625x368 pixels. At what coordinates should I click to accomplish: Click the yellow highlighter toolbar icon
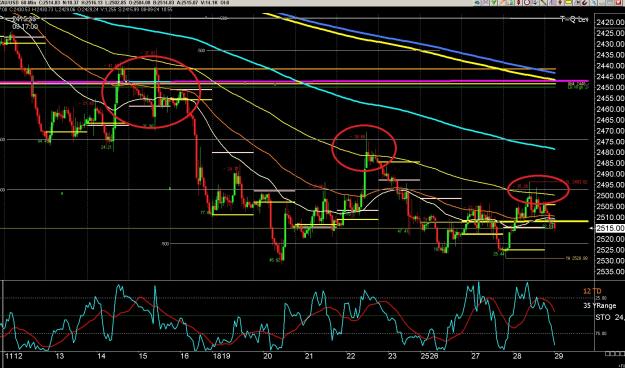(x=568, y=2)
